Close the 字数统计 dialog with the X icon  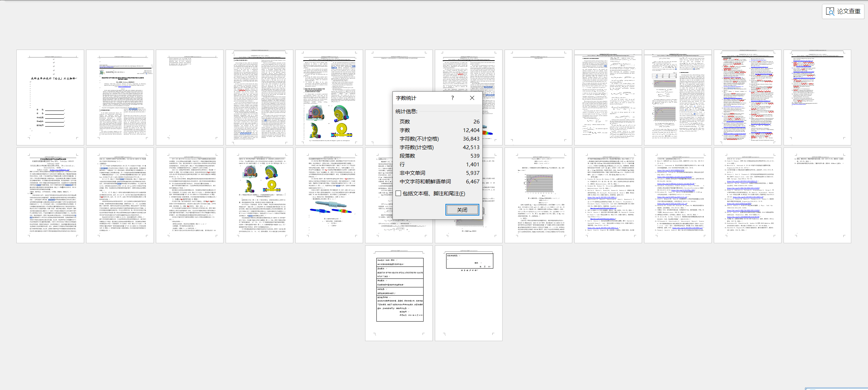point(472,98)
